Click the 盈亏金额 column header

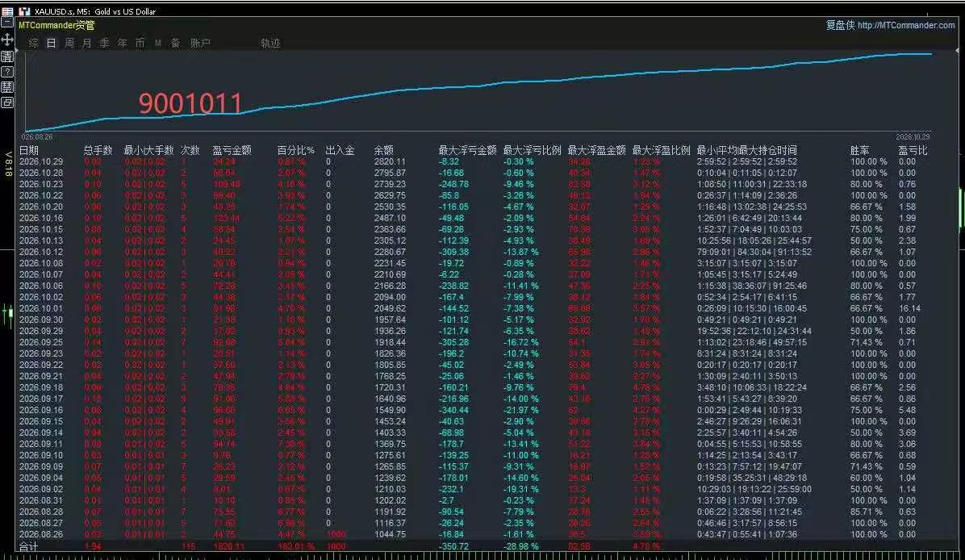click(x=232, y=150)
